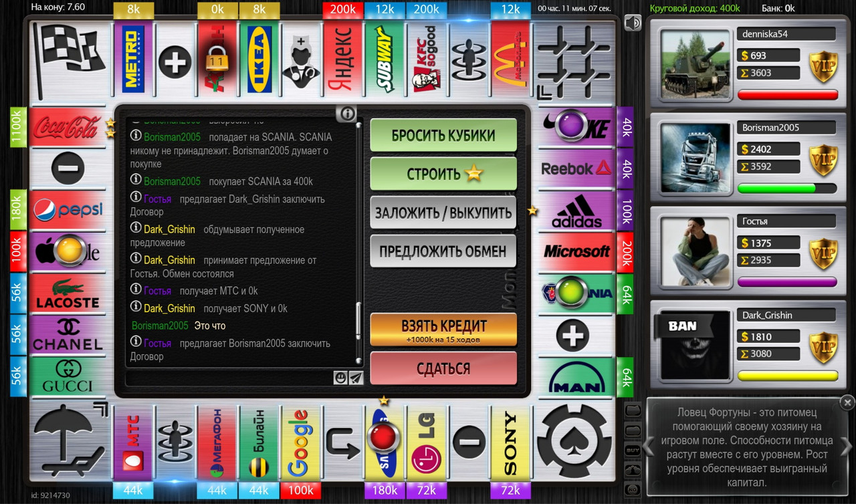
Task: Open the chat info icon
Action: coord(347,114)
